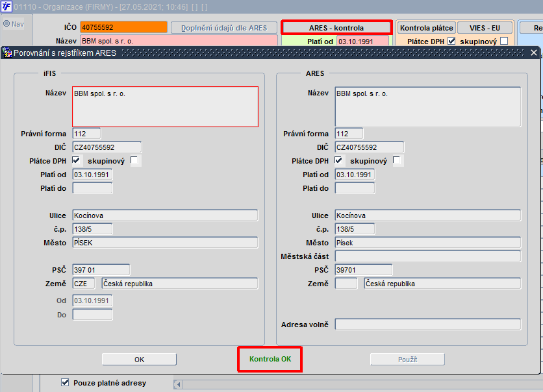Click iFIS Právní forma field 112
Viewport: 543px width, 392px height.
tap(86, 134)
